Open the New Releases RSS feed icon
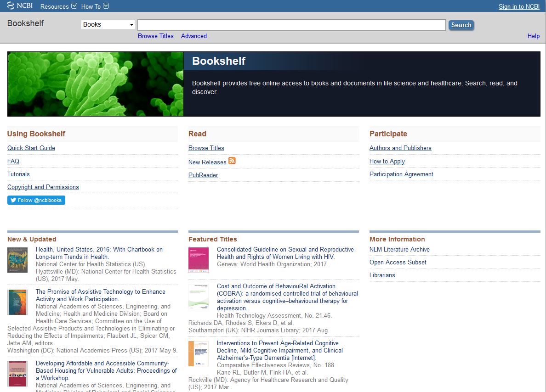The image size is (546, 392). coord(232,161)
